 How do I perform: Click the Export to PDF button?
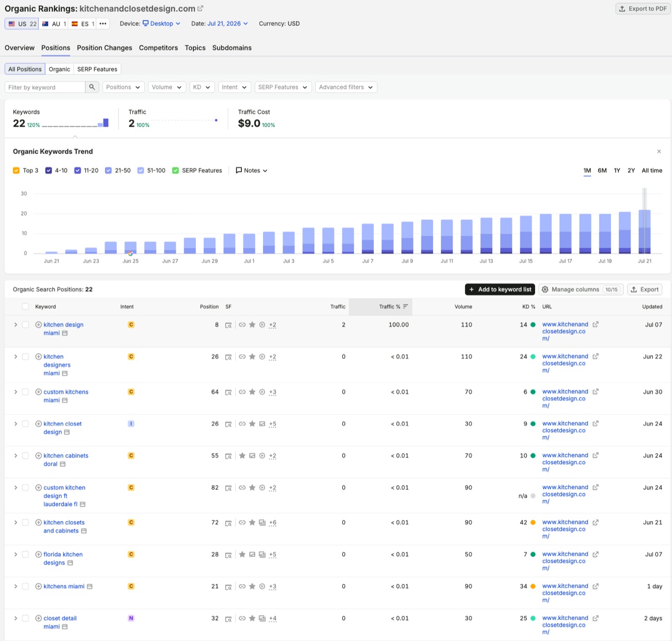(x=643, y=9)
